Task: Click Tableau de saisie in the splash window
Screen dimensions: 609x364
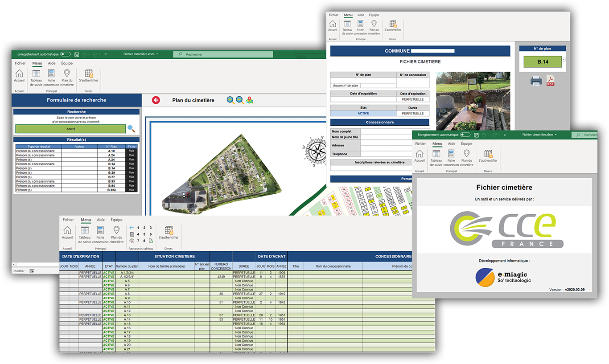Action: click(436, 157)
